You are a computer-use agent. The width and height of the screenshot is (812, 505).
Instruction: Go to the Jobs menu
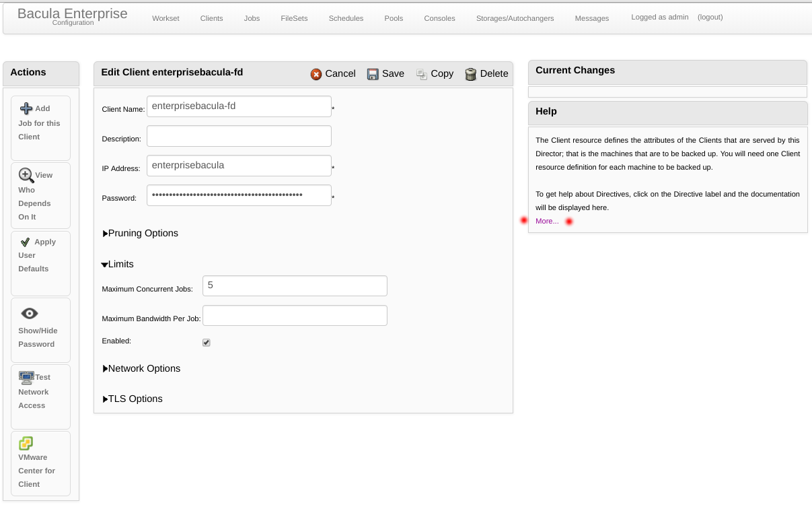click(252, 18)
